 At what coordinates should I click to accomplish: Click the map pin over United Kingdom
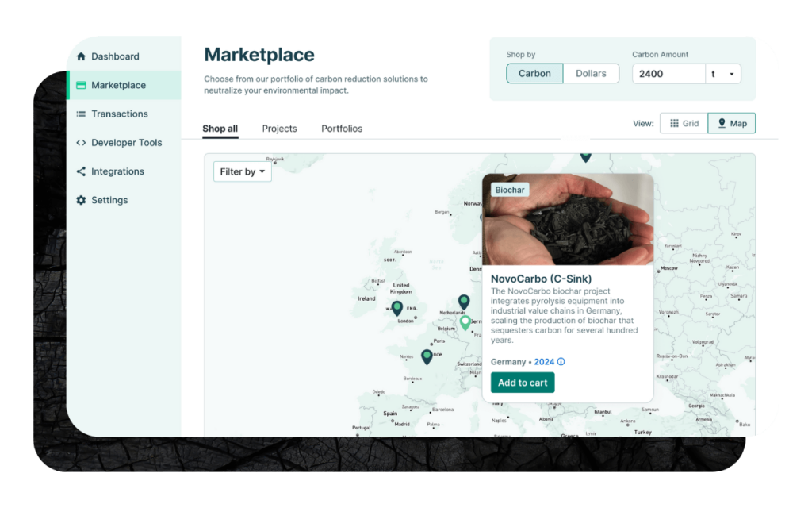pyautogui.click(x=396, y=308)
